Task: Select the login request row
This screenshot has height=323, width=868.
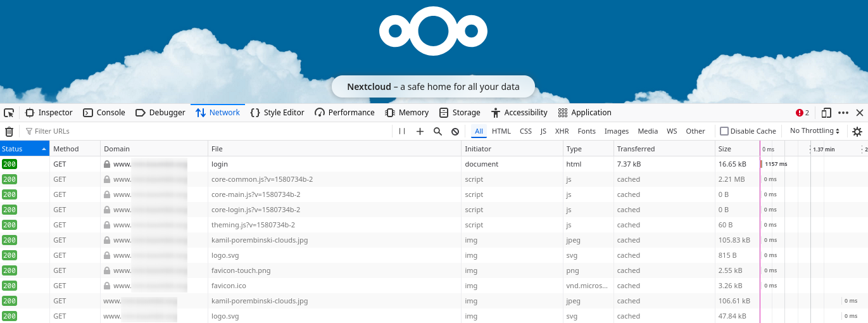Action: (434, 164)
